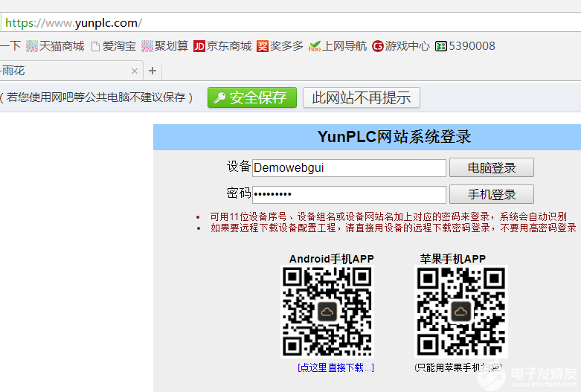This screenshot has width=581, height=392.
Task: Open the 5390008 bookmark
Action: coord(465,46)
